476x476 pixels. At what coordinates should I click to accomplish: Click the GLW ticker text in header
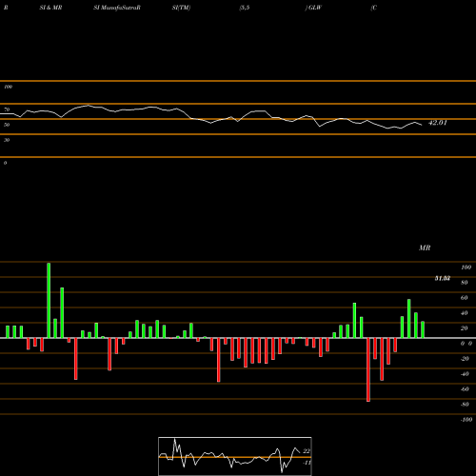[315, 8]
